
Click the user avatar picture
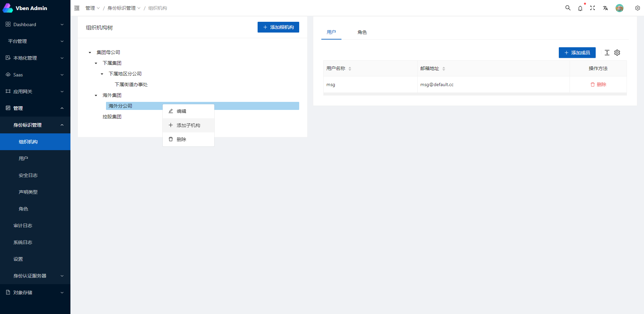pos(619,8)
